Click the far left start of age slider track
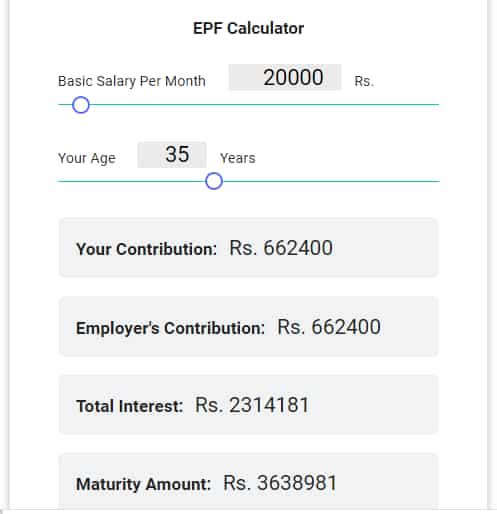497x514 pixels. (60, 181)
